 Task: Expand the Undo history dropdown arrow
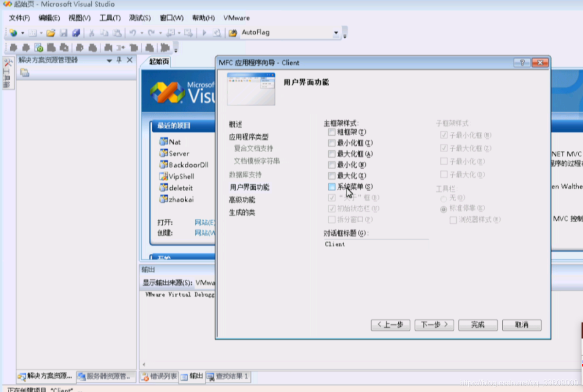click(x=141, y=33)
